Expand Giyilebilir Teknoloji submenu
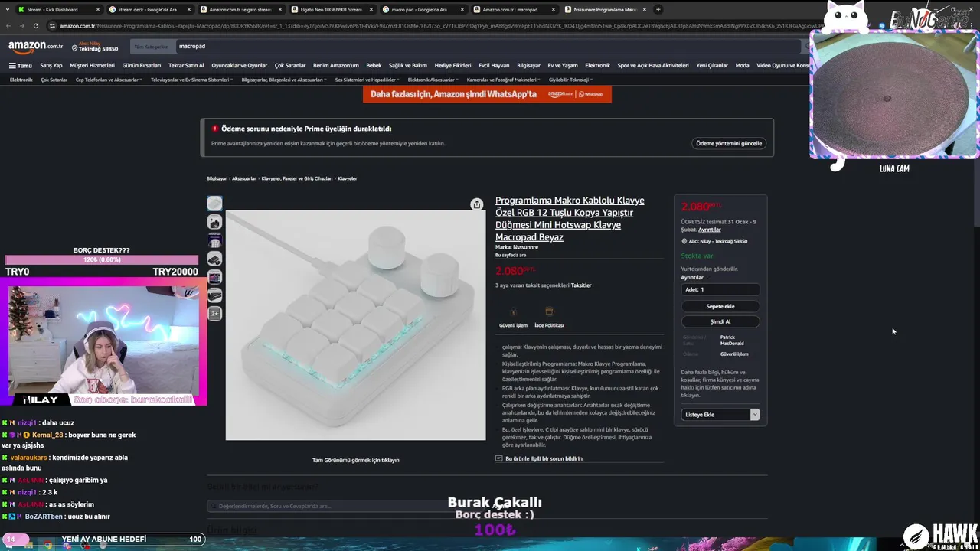The height and width of the screenshot is (551, 980). click(570, 80)
